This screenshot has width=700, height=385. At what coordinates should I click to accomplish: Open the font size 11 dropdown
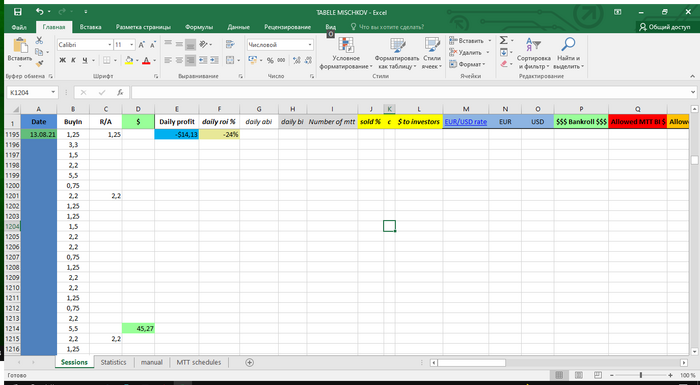click(132, 45)
